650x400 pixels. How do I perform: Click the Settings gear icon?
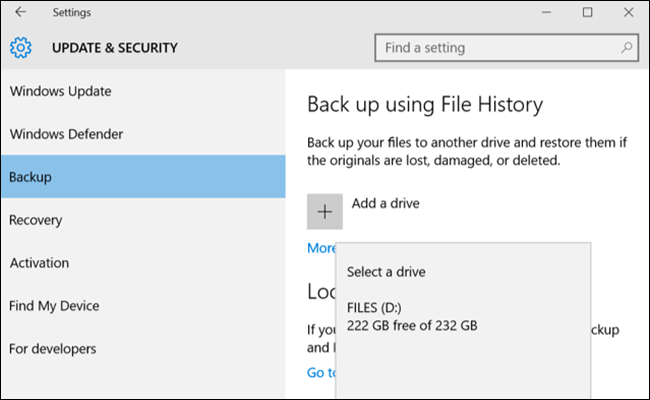(x=21, y=47)
